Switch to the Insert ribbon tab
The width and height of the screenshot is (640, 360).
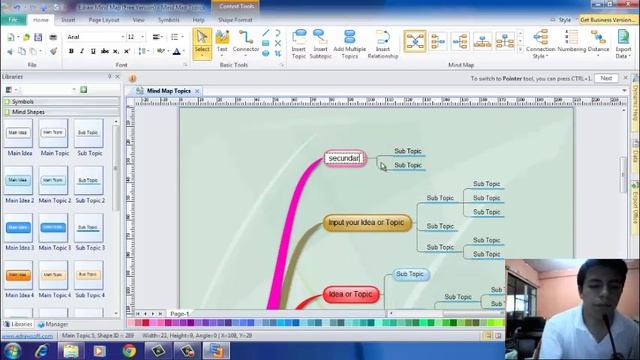pos(68,20)
